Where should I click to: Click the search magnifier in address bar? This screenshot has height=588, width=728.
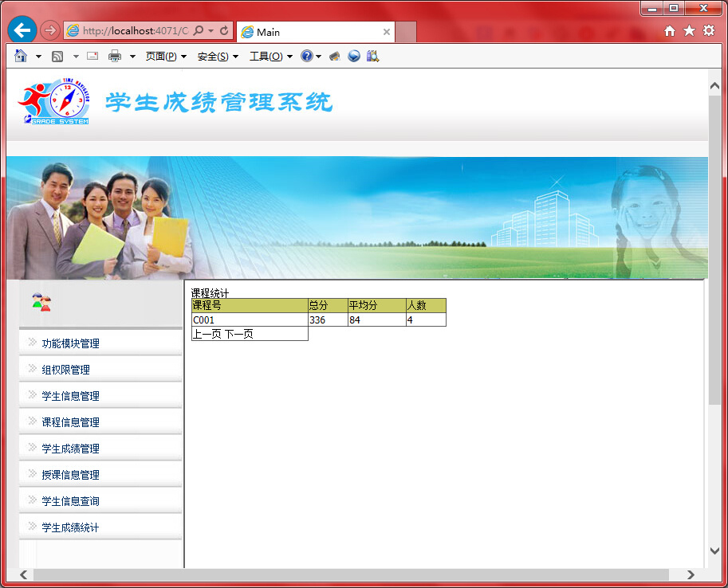pos(199,30)
